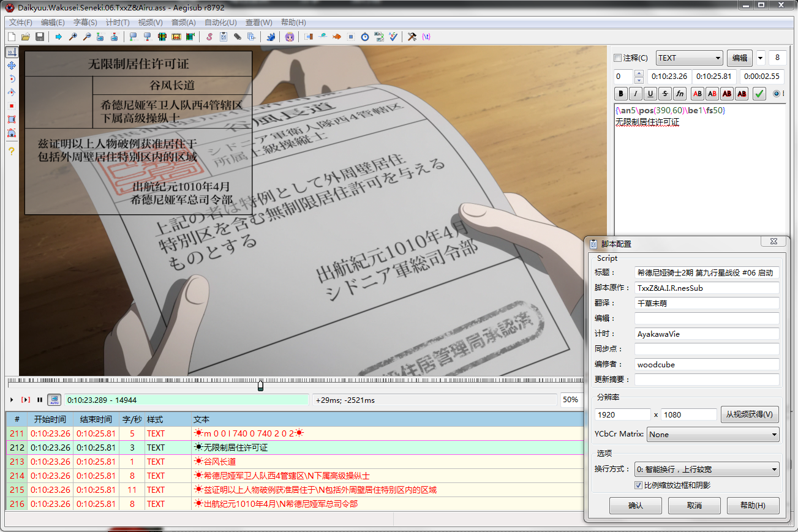Open the 文件(F) menu
Screen dimensions: 798x532
pos(21,23)
